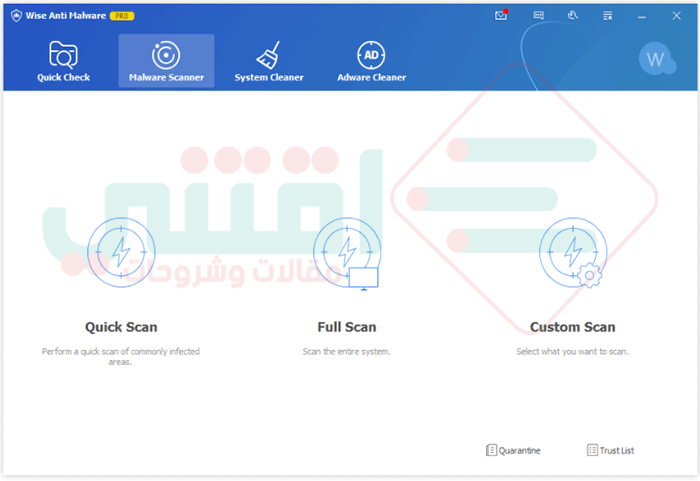Click the W user avatar

point(656,59)
